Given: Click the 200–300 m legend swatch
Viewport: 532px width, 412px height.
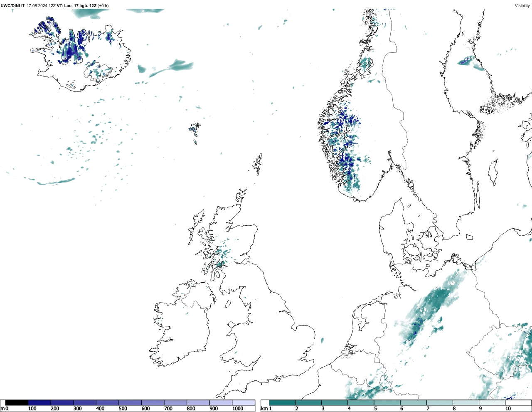Looking at the screenshot, I should pos(62,403).
